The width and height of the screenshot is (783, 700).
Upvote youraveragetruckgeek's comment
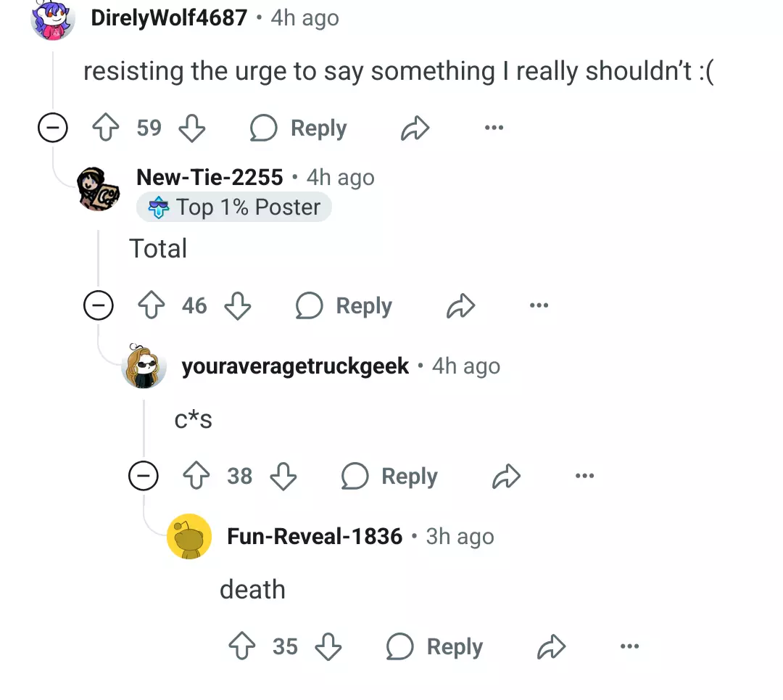pos(196,475)
